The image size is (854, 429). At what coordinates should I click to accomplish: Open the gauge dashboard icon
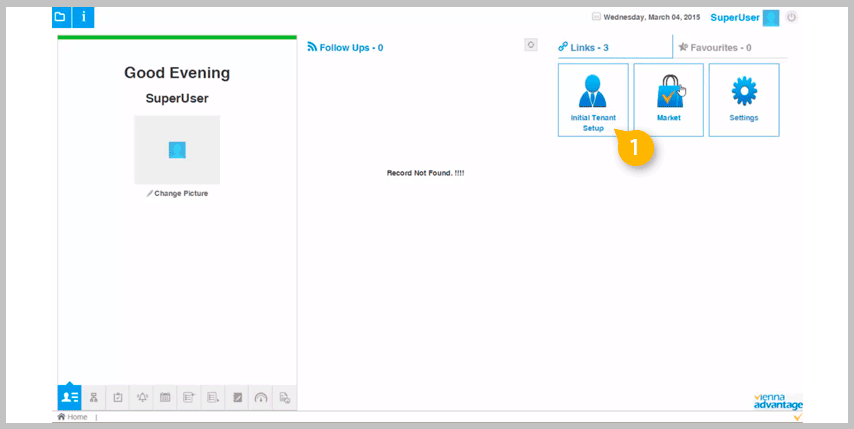pyautogui.click(x=261, y=397)
